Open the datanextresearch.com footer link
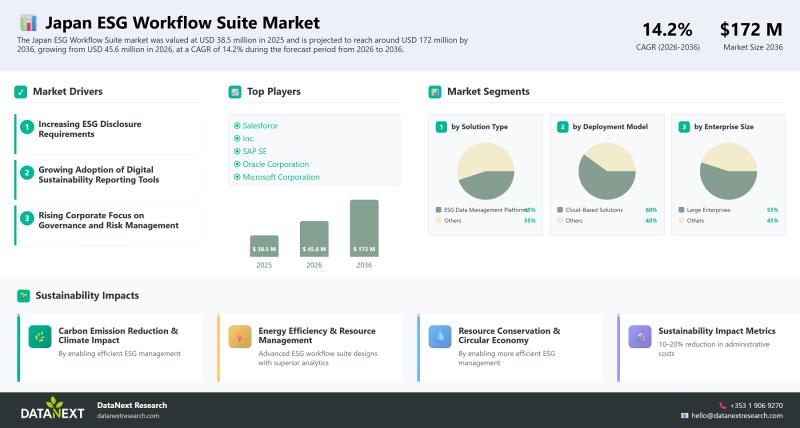The width and height of the screenshot is (800, 428). click(128, 415)
